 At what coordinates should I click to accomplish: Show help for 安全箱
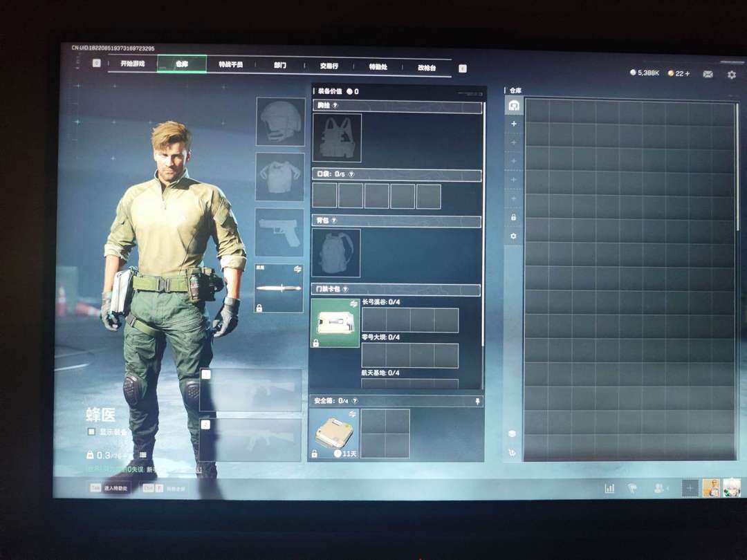click(355, 401)
